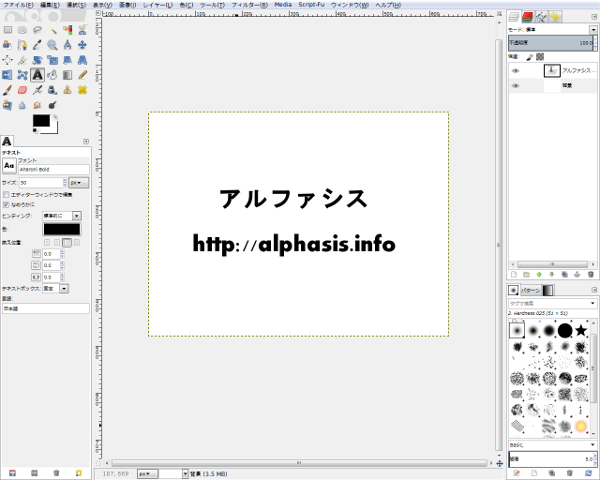600x480 pixels.
Task: Select the Blur/Sharpen droplet tool
Action: (23, 105)
